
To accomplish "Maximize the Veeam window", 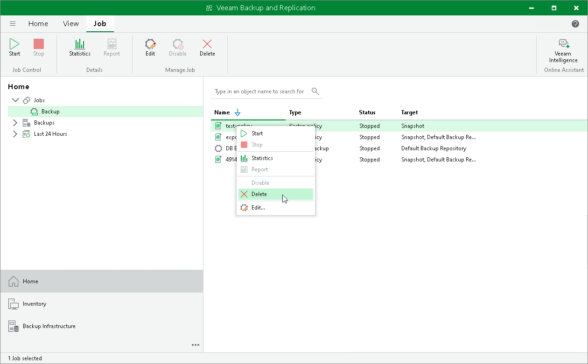I will point(554,8).
